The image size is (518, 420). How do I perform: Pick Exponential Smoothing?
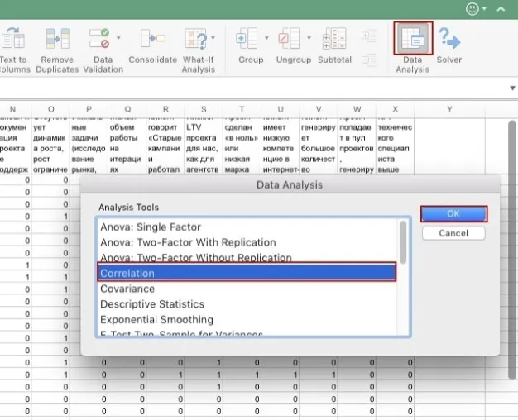click(247, 320)
